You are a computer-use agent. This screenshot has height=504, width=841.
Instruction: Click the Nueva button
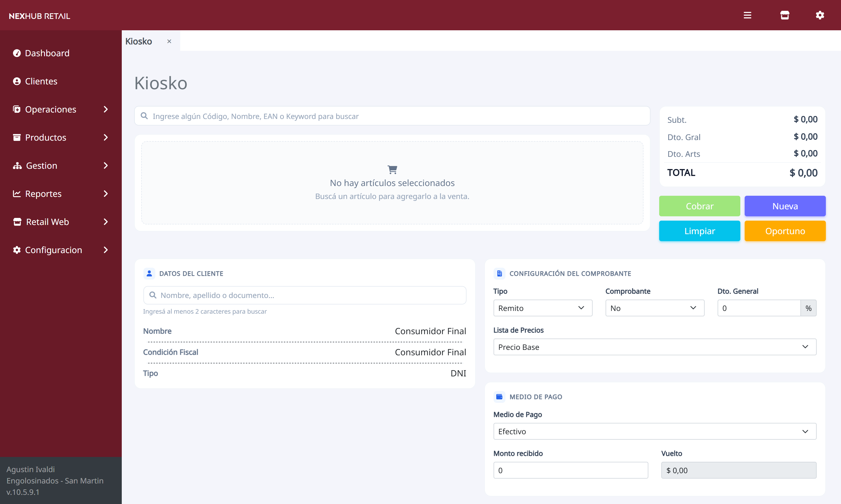point(785,206)
